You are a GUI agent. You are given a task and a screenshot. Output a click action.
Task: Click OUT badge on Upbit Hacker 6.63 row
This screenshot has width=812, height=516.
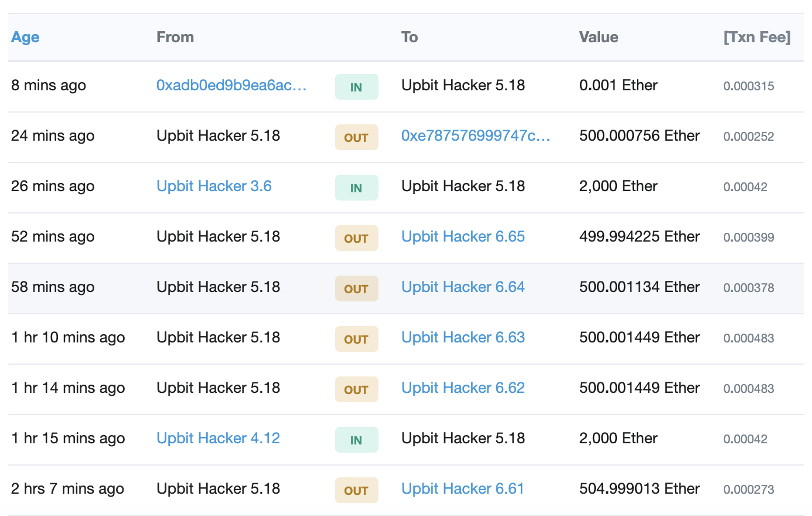[x=356, y=340]
